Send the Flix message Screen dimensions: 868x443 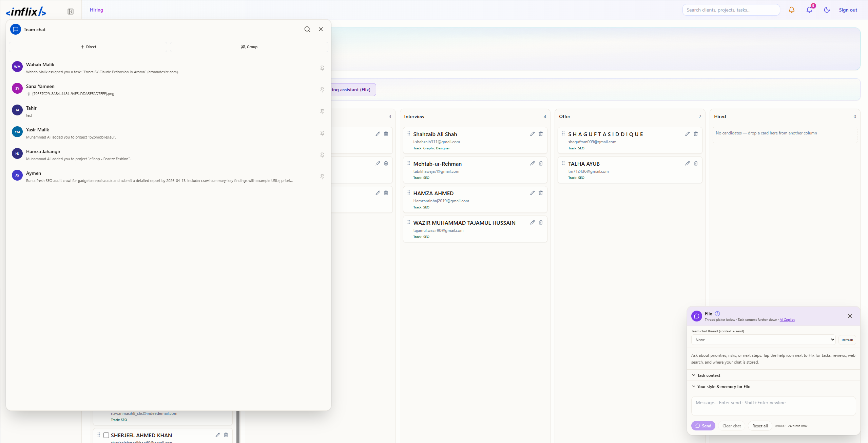click(703, 426)
